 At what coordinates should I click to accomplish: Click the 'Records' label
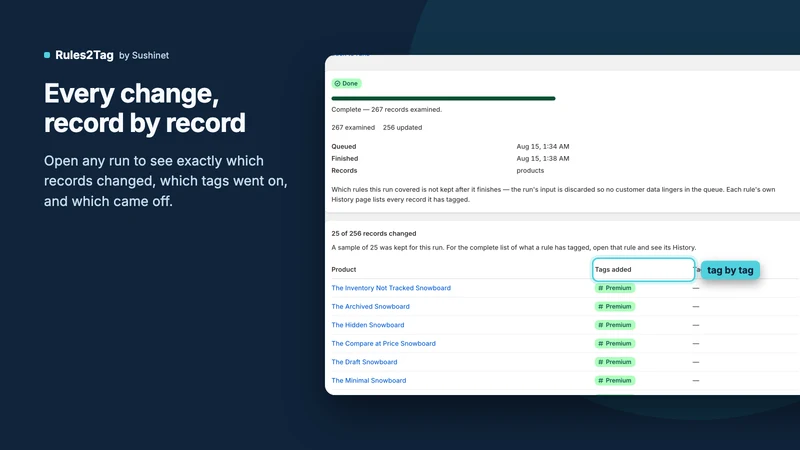(x=344, y=171)
